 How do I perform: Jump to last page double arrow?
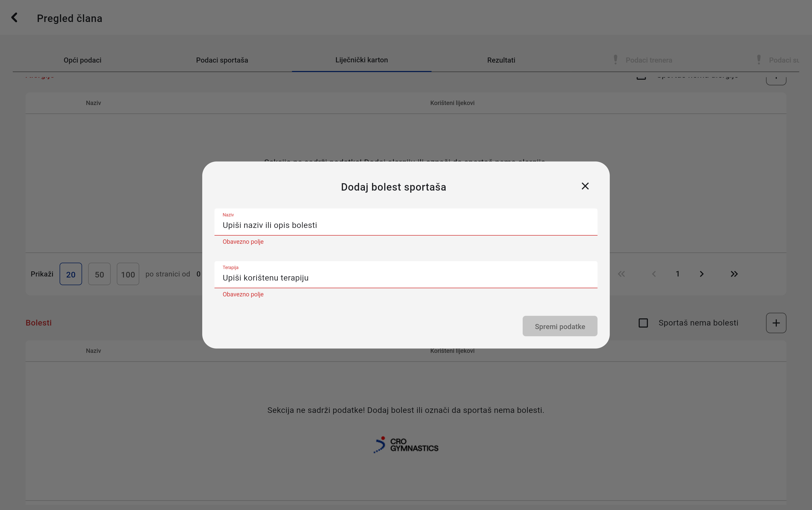pyautogui.click(x=734, y=274)
